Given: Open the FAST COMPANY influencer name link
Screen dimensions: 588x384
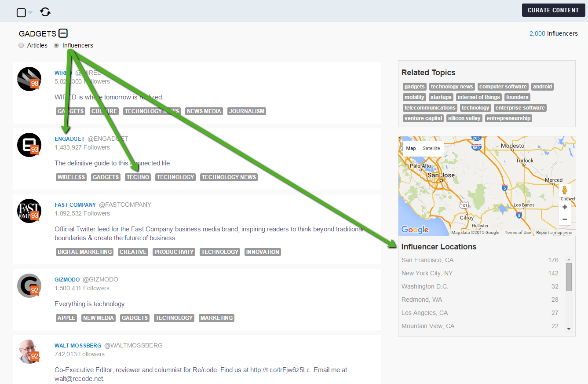Looking at the screenshot, I should click(75, 205).
